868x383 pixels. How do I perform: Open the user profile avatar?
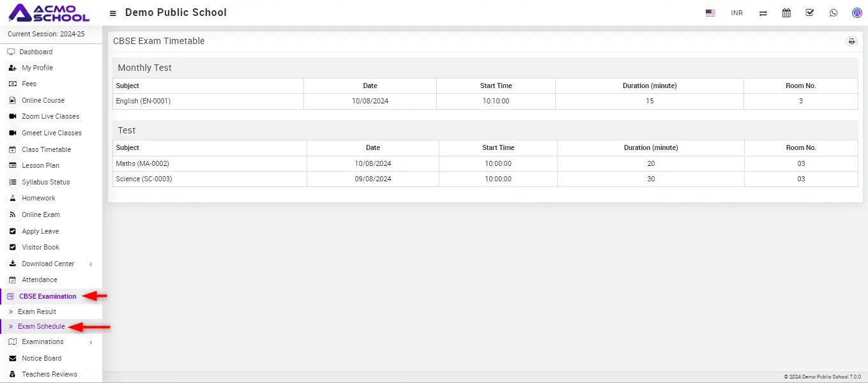pos(857,13)
